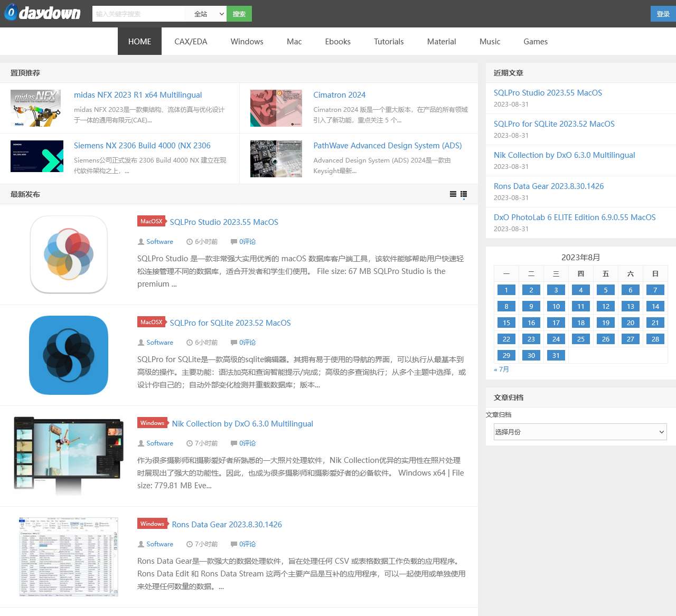Open Music navigation menu

490,41
